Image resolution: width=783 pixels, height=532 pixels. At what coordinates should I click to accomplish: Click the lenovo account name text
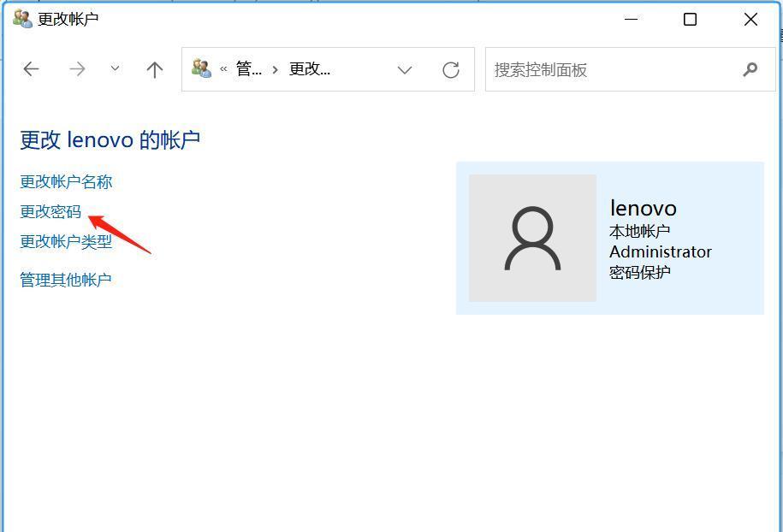coord(644,208)
